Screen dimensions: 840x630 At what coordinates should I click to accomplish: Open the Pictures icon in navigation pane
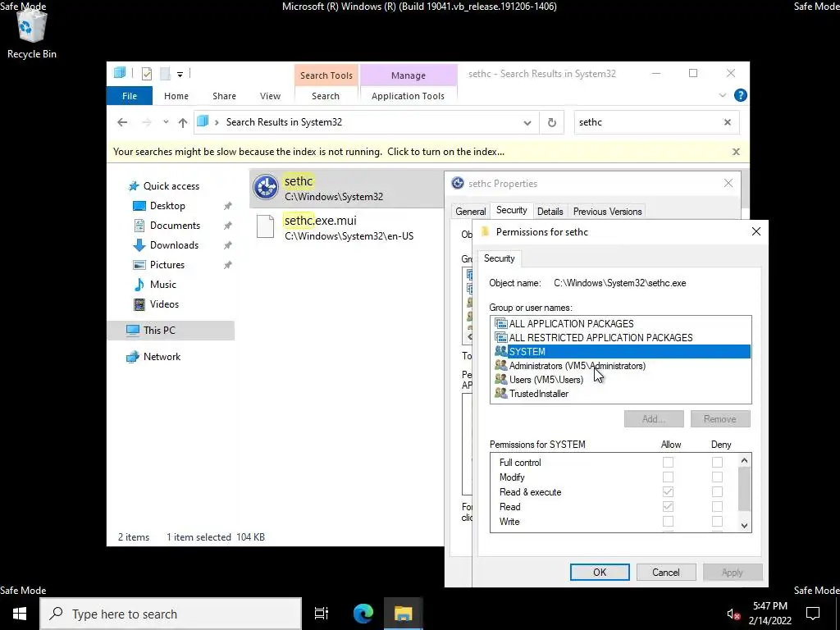(139, 265)
